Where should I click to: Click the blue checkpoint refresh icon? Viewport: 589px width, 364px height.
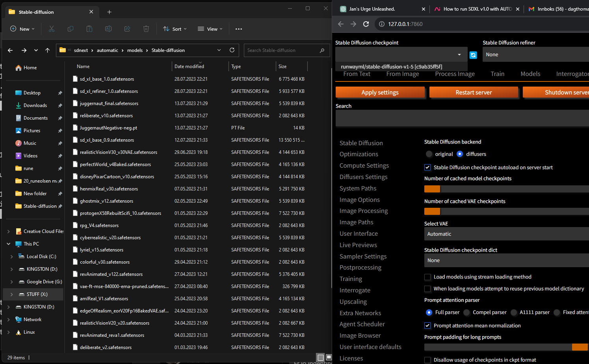coord(473,55)
